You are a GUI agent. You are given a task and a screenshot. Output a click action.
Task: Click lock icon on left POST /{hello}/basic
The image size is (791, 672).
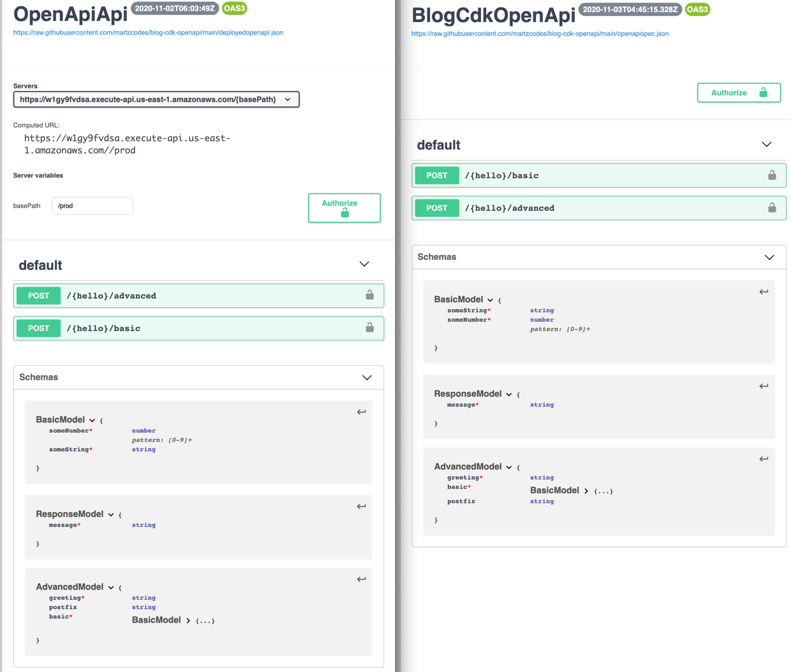coord(370,327)
